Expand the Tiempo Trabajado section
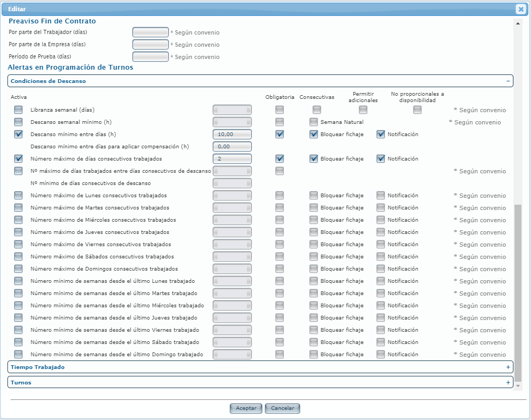Viewport: 531px width, 420px height. coord(508,367)
